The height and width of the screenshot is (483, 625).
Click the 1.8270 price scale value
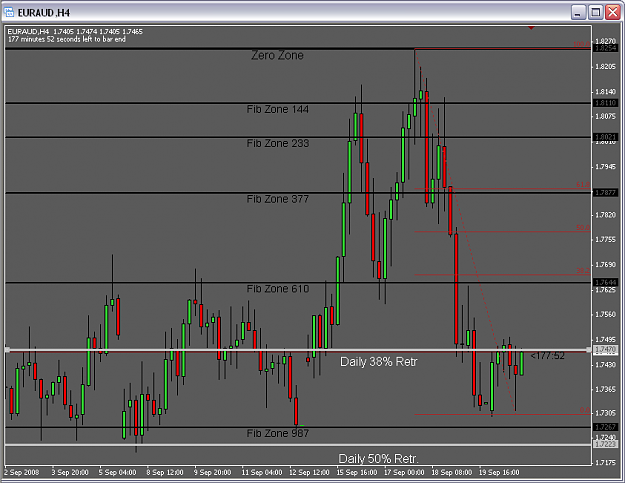pos(605,41)
